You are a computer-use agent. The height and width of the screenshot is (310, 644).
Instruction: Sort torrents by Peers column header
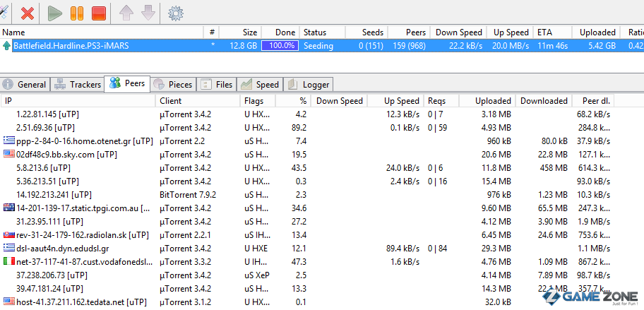pos(409,32)
